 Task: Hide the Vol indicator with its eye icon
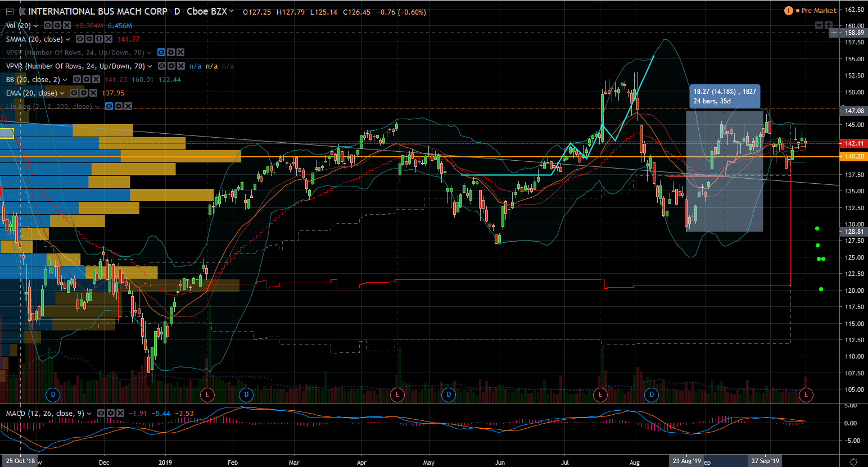coord(48,25)
